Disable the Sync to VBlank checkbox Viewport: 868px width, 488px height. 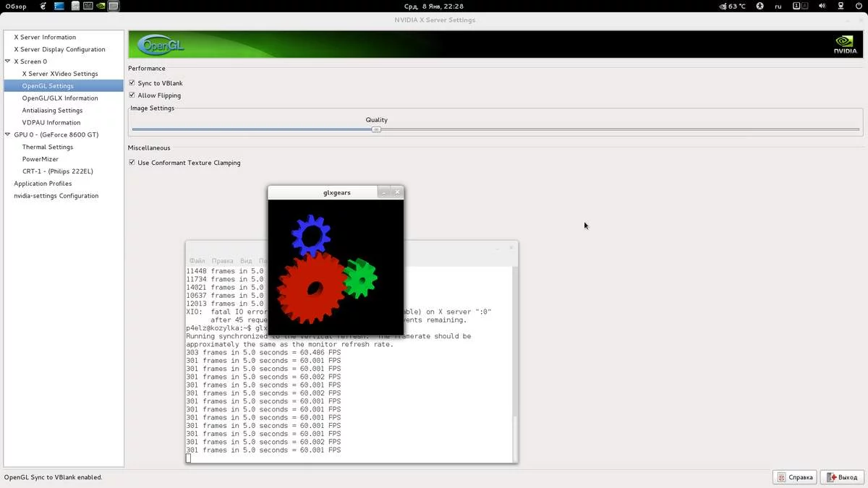pos(132,83)
